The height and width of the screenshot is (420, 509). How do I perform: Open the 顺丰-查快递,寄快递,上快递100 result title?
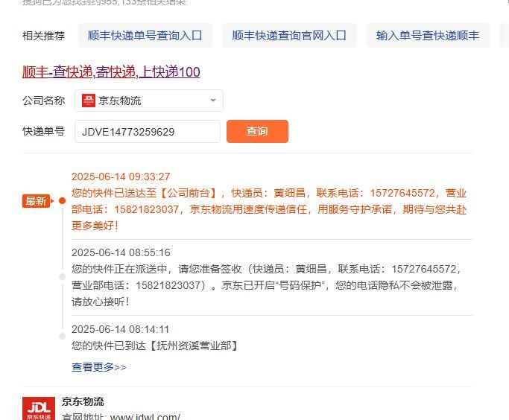[x=111, y=71]
